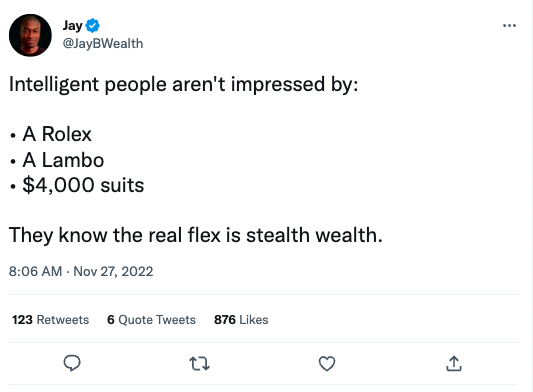The width and height of the screenshot is (533, 392).
Task: Click the Nov 27, 2022 date
Action: click(x=113, y=271)
